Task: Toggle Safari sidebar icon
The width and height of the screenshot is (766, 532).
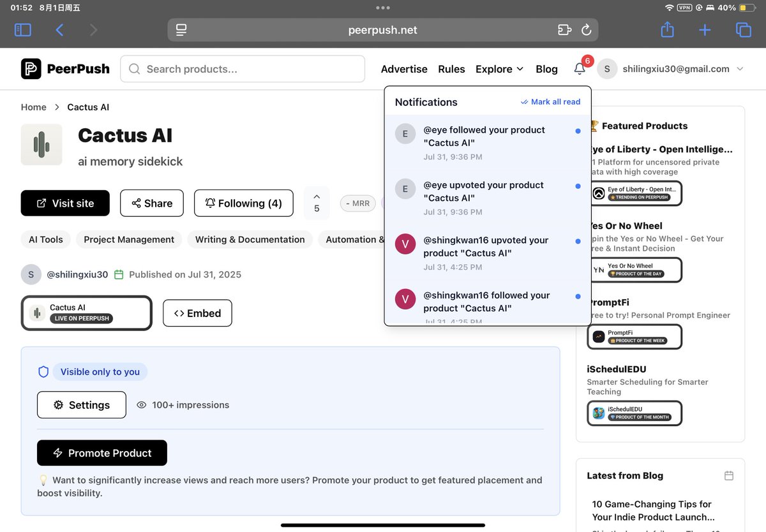Action: pos(22,30)
